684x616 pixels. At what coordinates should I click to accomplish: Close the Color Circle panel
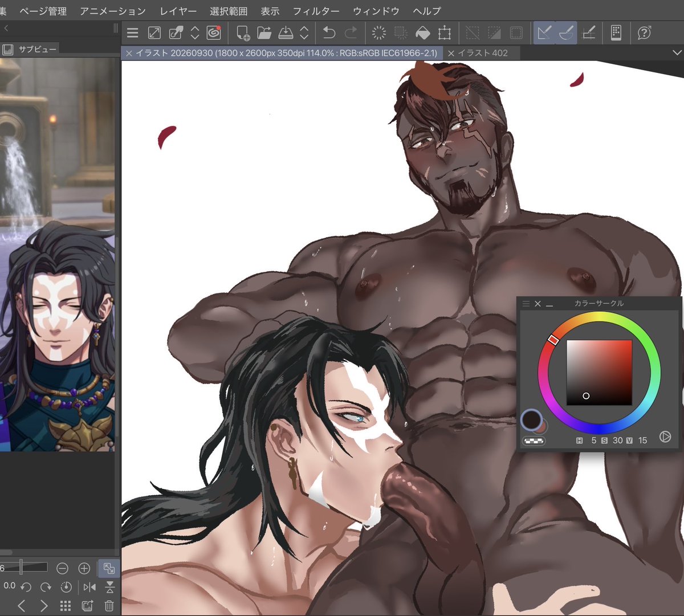538,304
